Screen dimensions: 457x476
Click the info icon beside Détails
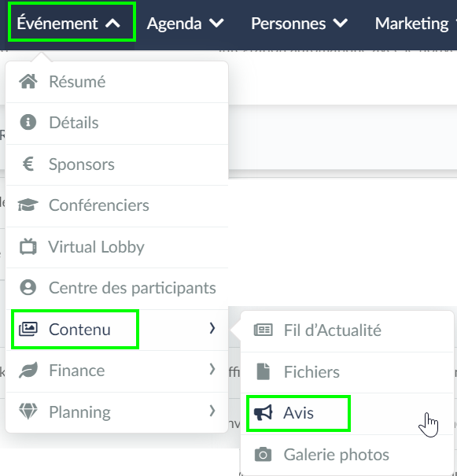coord(28,122)
